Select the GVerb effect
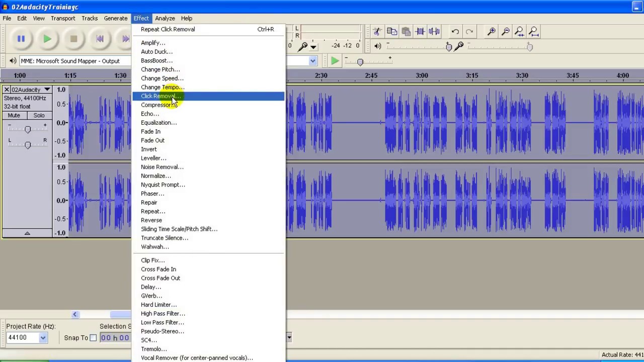Image resolution: width=644 pixels, height=362 pixels. 208,296
